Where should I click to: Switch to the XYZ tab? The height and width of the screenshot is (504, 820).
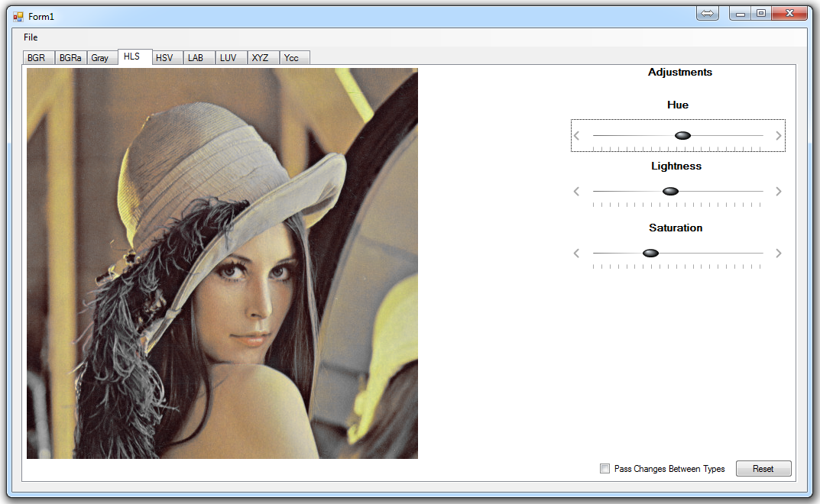(x=263, y=57)
